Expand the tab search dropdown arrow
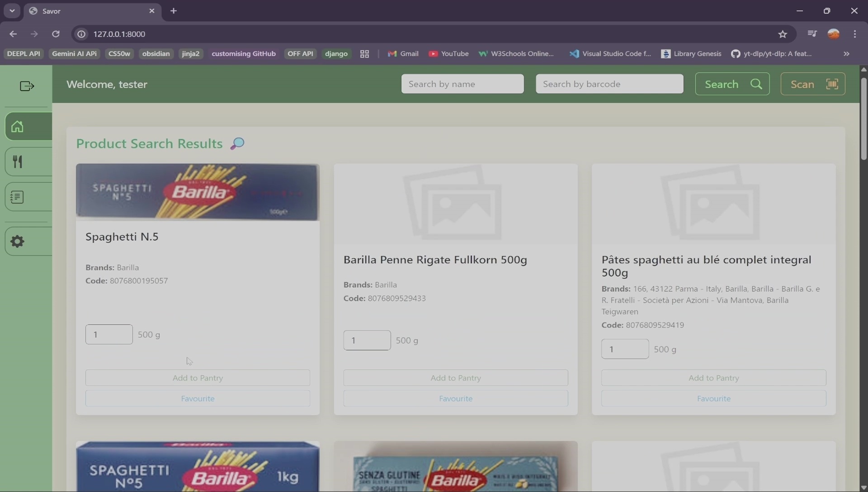This screenshot has width=868, height=492. coord(12,11)
